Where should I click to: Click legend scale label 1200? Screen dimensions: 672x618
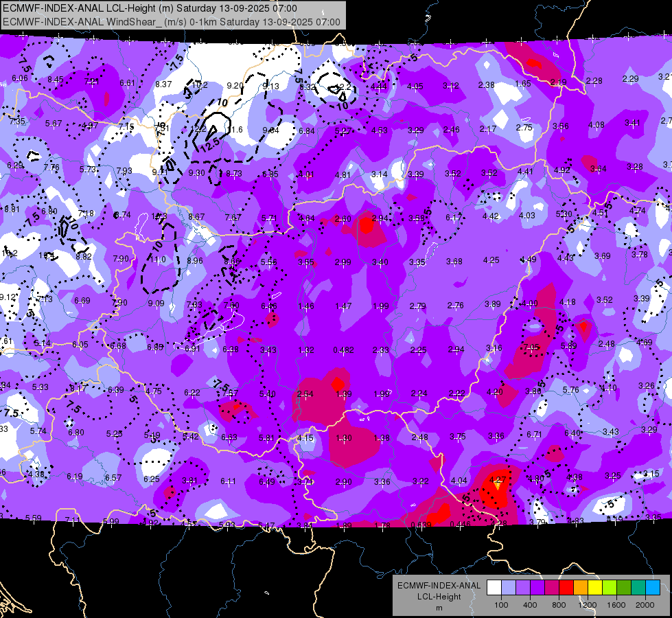coord(588,605)
